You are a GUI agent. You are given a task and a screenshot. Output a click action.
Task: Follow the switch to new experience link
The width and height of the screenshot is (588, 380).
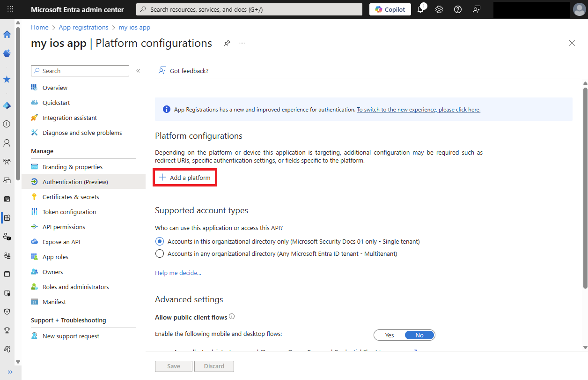click(419, 110)
